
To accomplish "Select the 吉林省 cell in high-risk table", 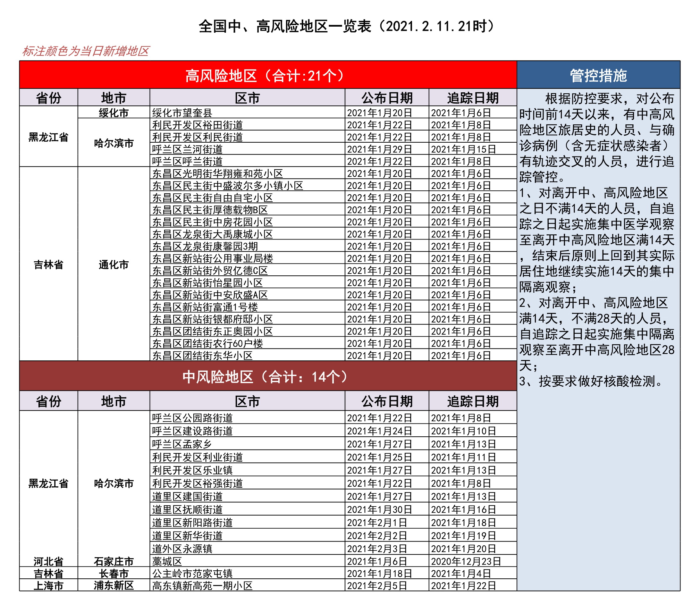I will 48,265.
